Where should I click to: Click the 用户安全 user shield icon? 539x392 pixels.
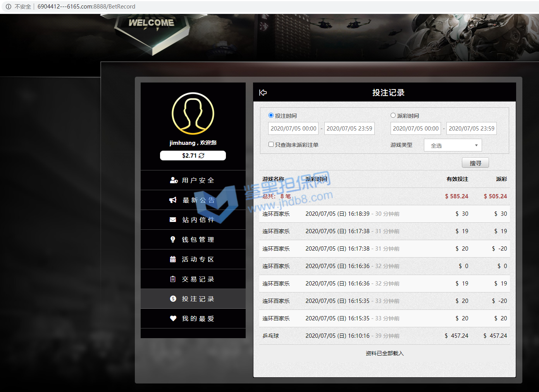click(x=173, y=181)
